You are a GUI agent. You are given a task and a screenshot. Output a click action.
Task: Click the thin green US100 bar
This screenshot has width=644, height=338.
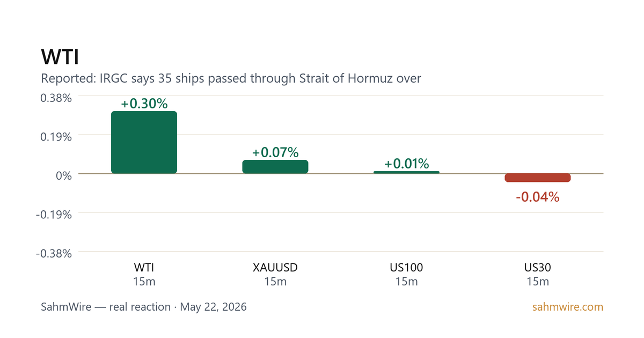pyautogui.click(x=406, y=172)
